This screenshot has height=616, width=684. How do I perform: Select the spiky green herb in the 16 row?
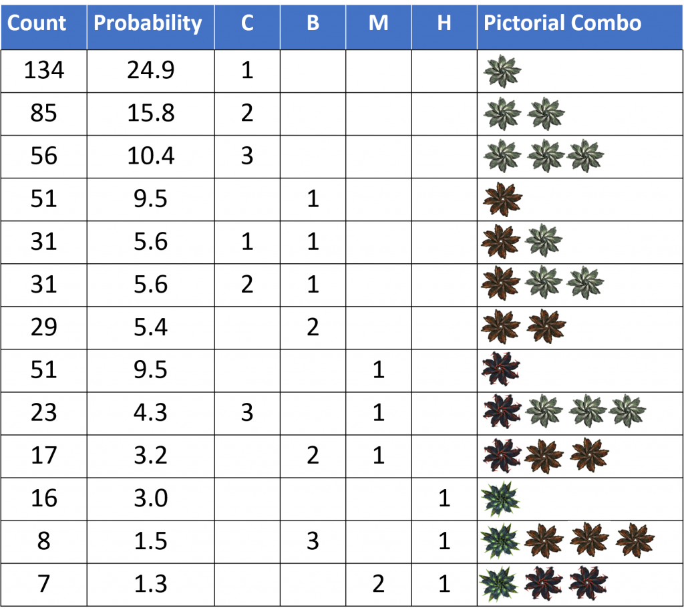pos(500,498)
